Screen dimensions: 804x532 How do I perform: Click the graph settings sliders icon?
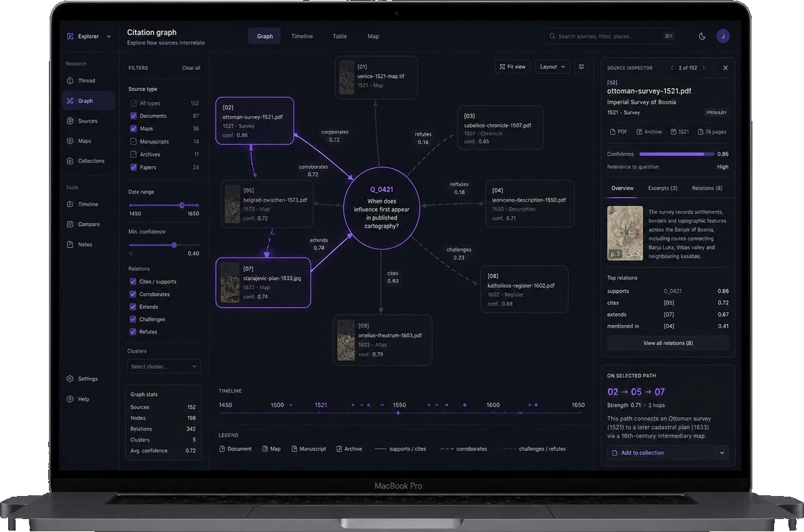click(581, 67)
